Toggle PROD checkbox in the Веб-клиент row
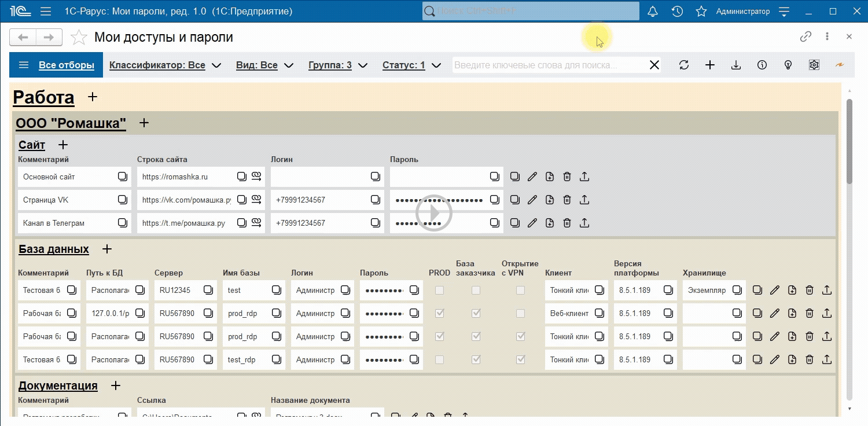This screenshot has width=868, height=426. coord(440,313)
